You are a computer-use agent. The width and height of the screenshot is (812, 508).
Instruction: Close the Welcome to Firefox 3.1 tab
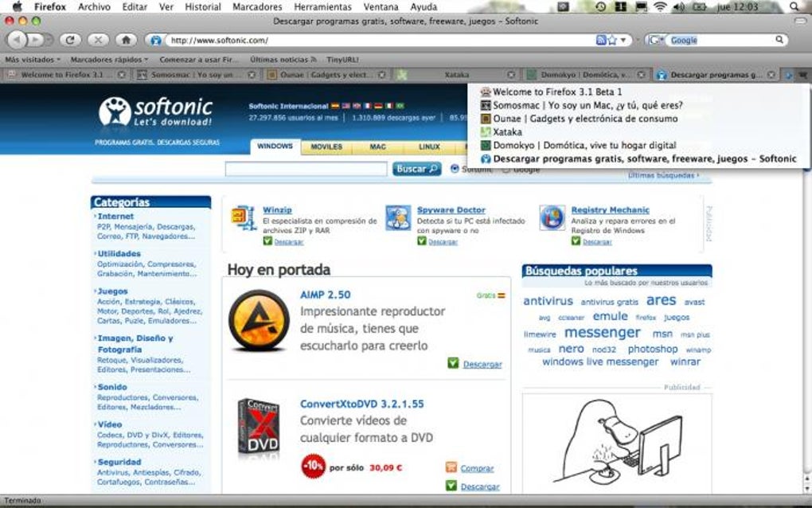pos(121,75)
